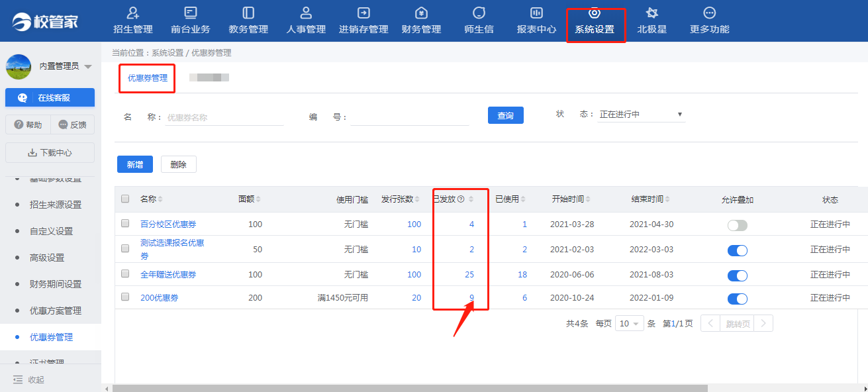Open 在线客服 chat
Image resolution: width=868 pixels, height=392 pixels.
(50, 97)
